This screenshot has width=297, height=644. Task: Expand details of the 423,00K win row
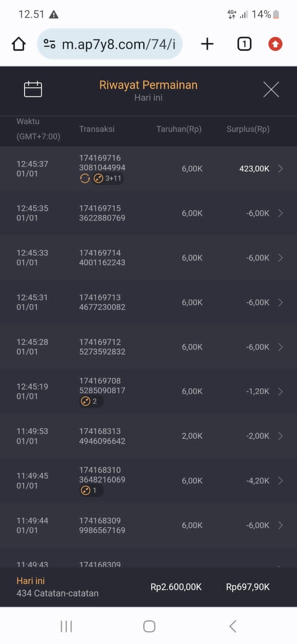(x=280, y=169)
